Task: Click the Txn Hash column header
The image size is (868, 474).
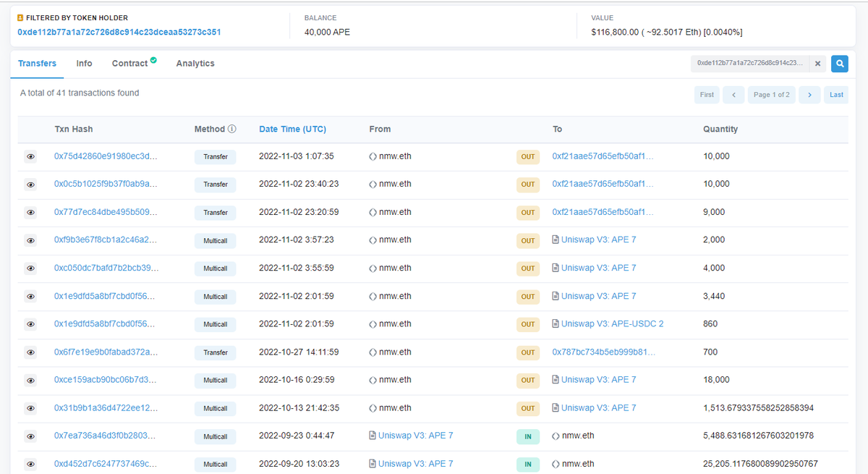Action: (x=74, y=130)
